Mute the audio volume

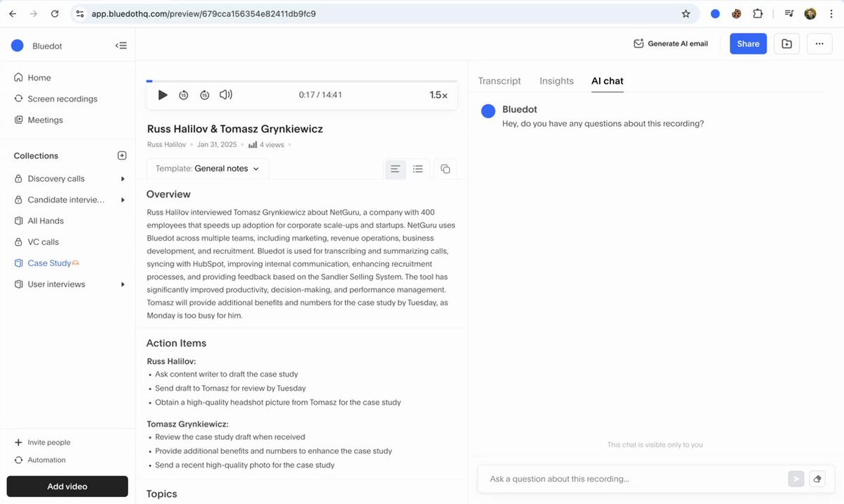tap(225, 95)
